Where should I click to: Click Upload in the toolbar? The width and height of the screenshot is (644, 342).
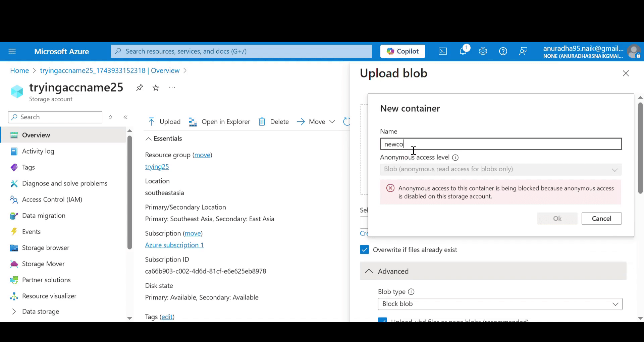click(x=164, y=121)
